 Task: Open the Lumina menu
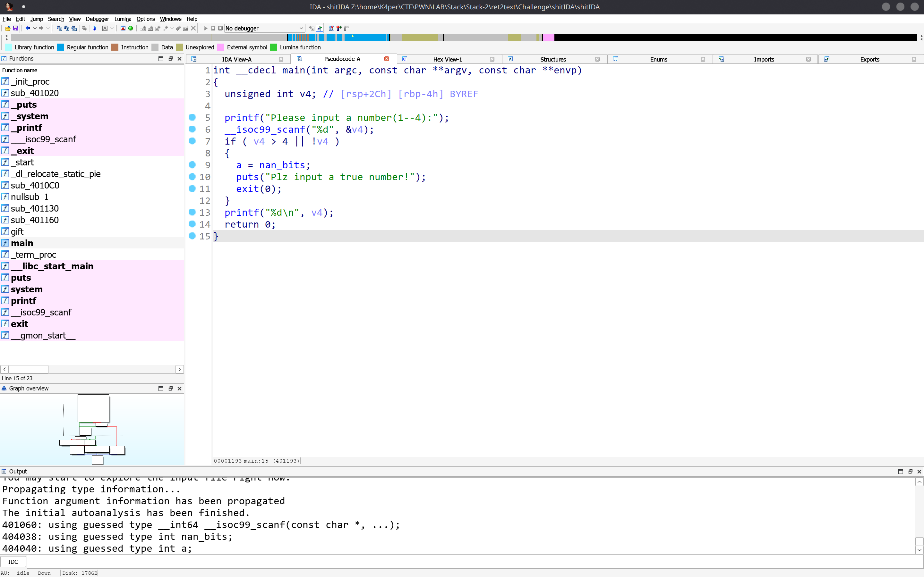[123, 19]
